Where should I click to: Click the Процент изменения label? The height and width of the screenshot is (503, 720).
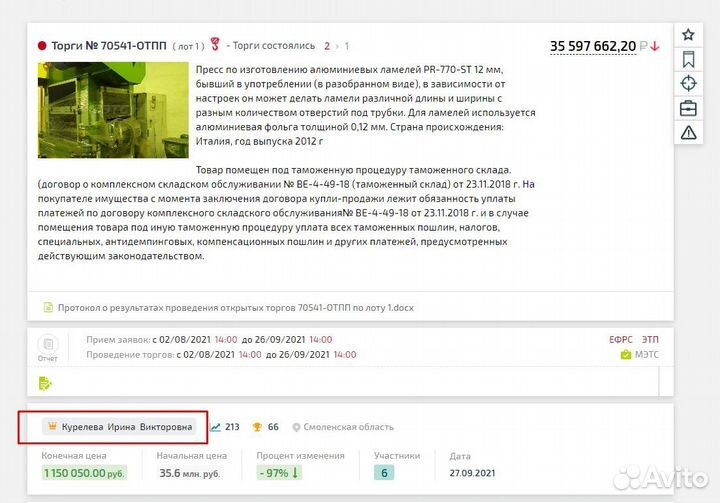300,456
